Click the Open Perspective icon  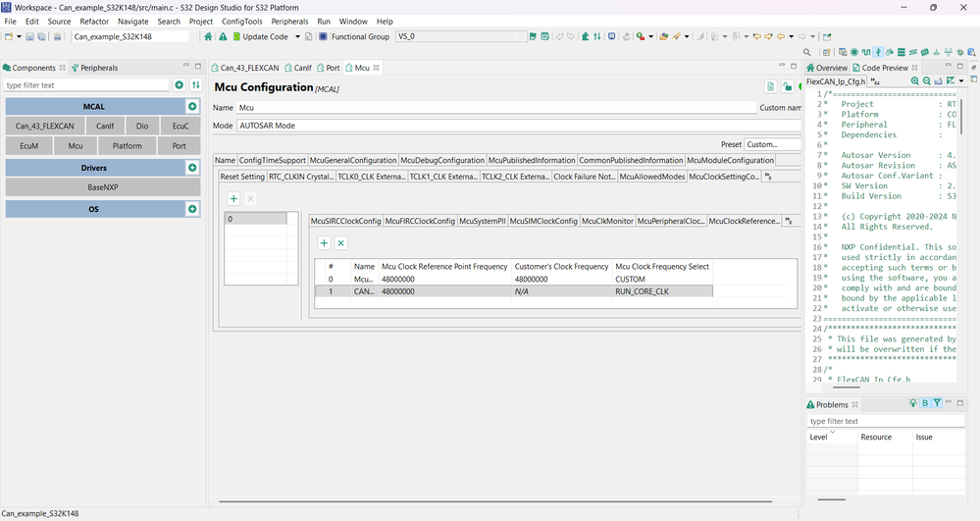pyautogui.click(x=826, y=53)
